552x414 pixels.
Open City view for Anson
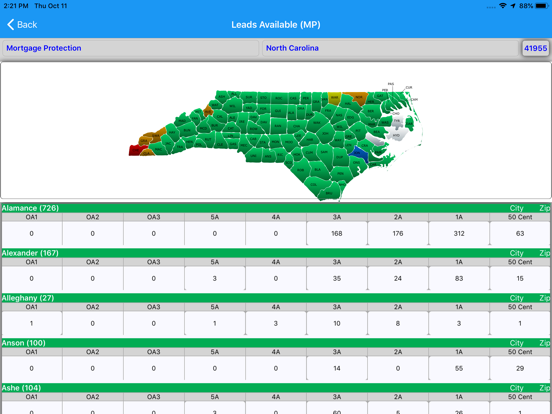[516, 343]
